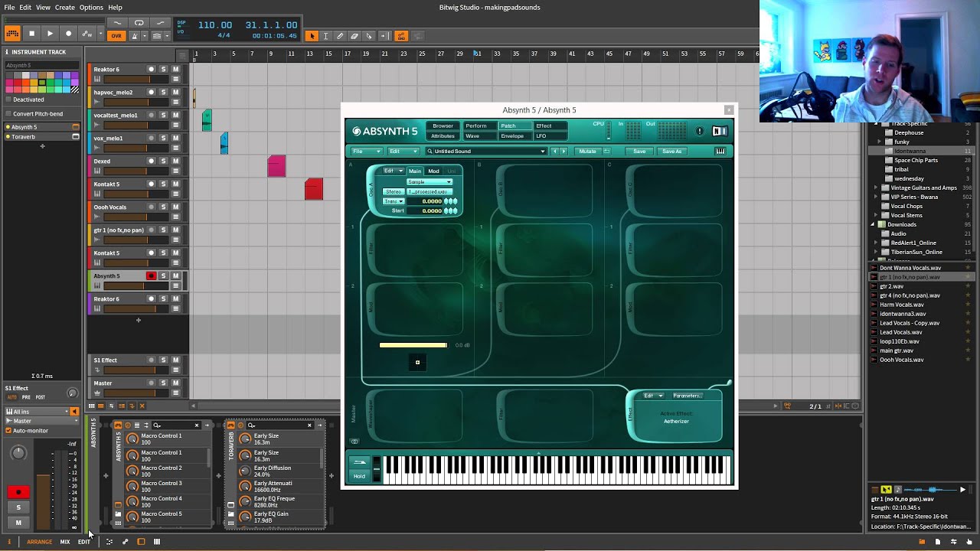Switch to the EDIT view

(84, 542)
